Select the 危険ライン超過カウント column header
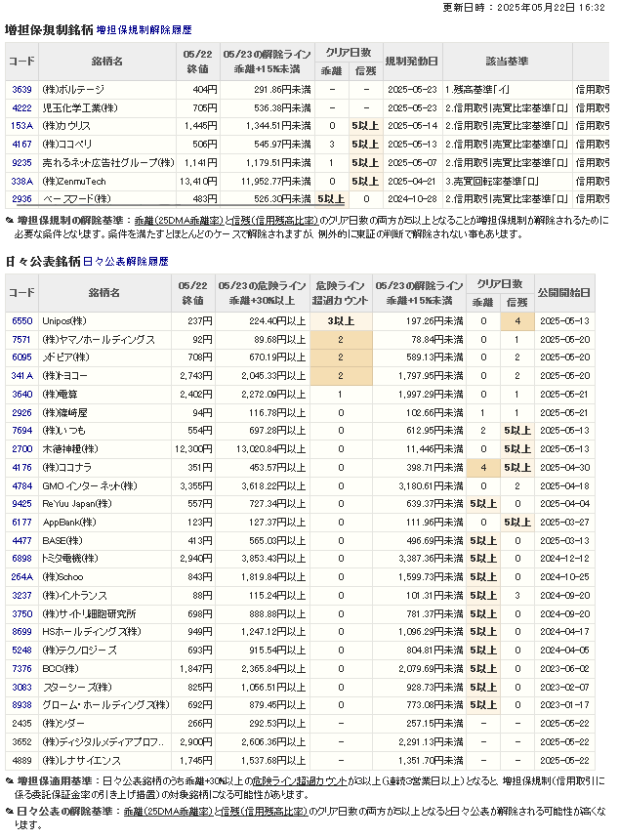Image resolution: width=619 pixels, height=840 pixels. pyautogui.click(x=341, y=292)
